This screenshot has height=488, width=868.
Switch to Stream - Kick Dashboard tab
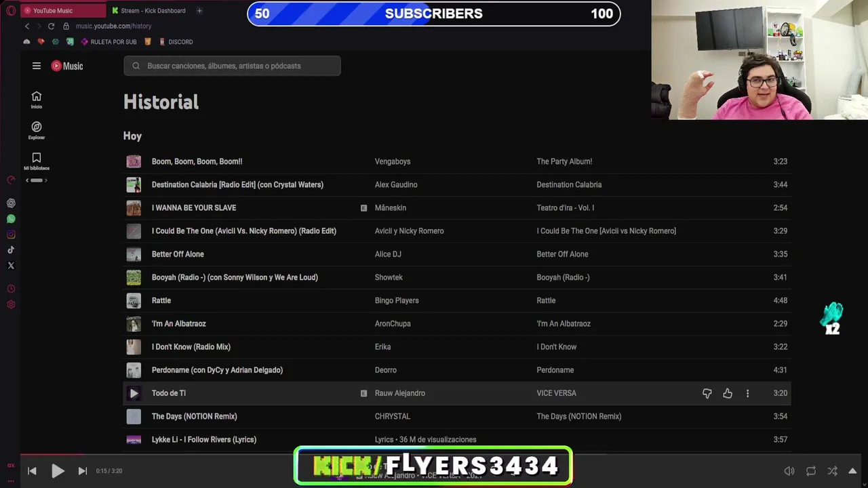click(x=151, y=11)
